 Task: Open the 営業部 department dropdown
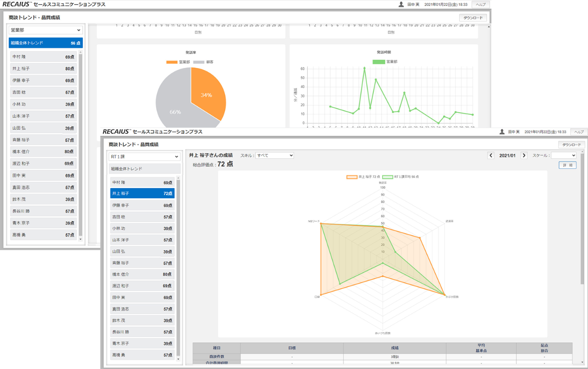pyautogui.click(x=45, y=30)
